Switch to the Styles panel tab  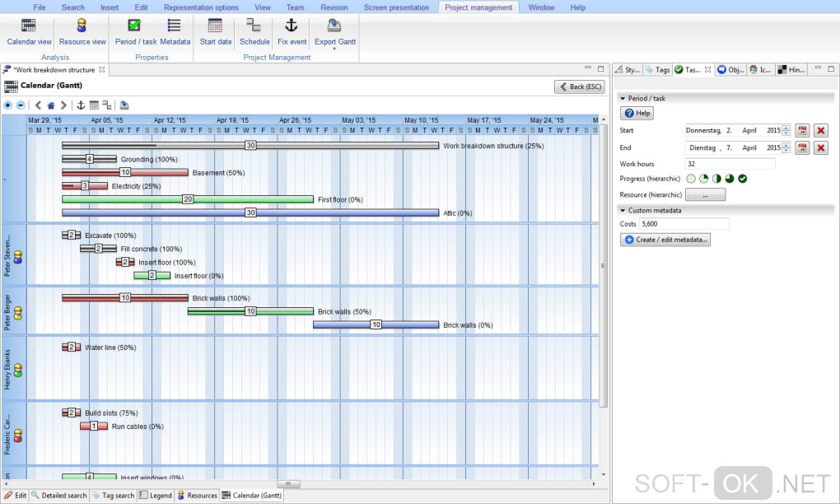point(628,70)
